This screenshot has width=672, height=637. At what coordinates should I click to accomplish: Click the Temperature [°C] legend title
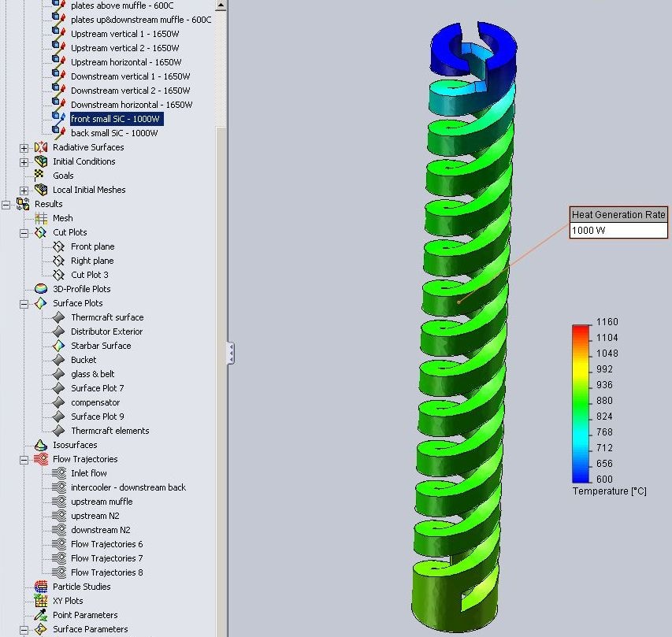click(610, 491)
